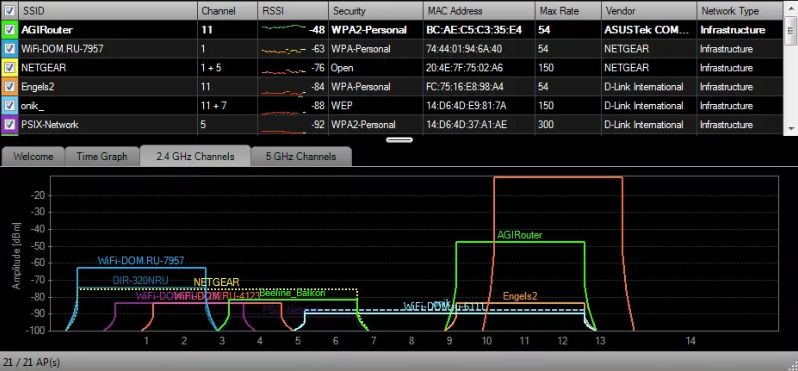This screenshot has width=798, height=371.
Task: Click the NETGEAR label in channel graph
Action: pyautogui.click(x=216, y=282)
